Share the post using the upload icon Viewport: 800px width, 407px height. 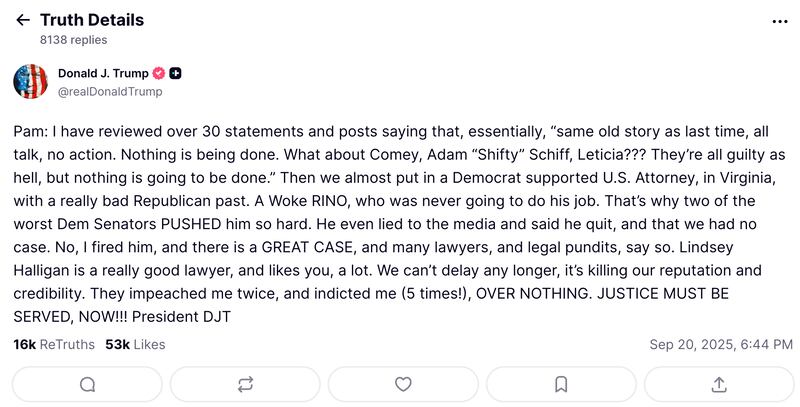(719, 384)
